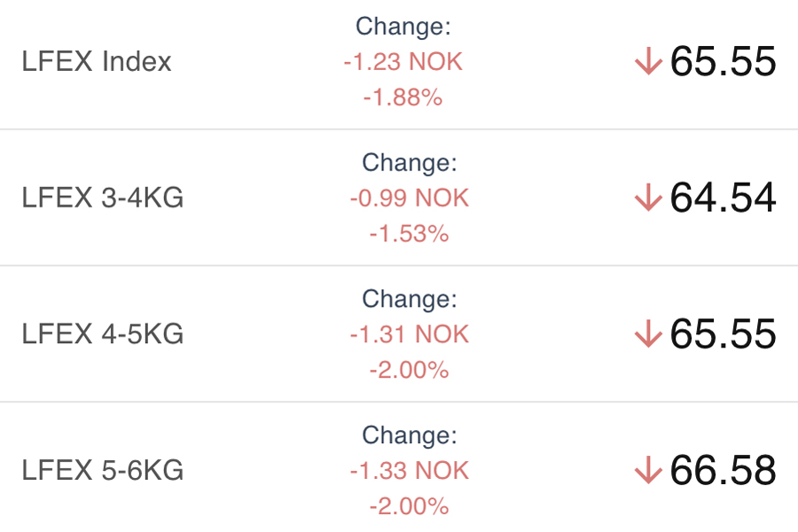798x532 pixels.
Task: Click the -1.33 NOK change value
Action: [409, 470]
